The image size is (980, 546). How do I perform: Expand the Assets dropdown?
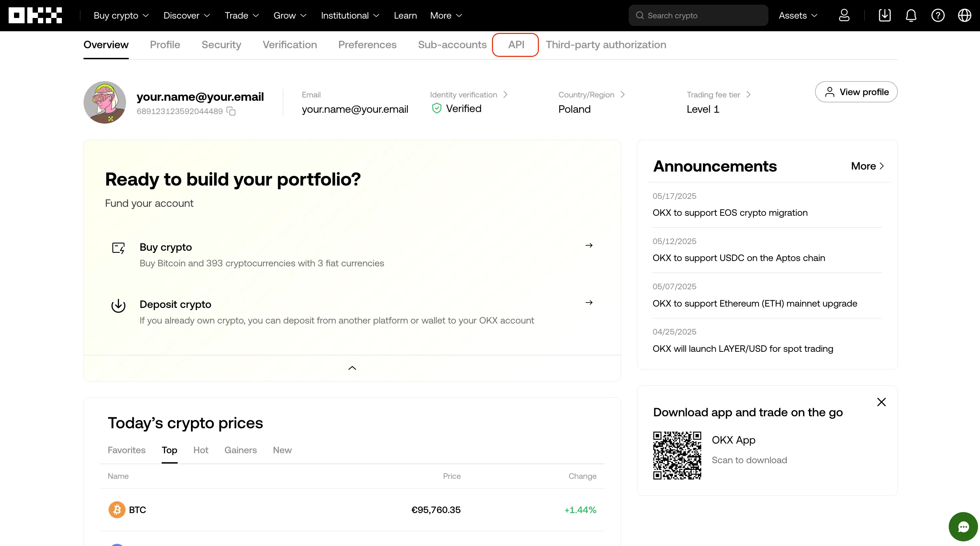[798, 15]
